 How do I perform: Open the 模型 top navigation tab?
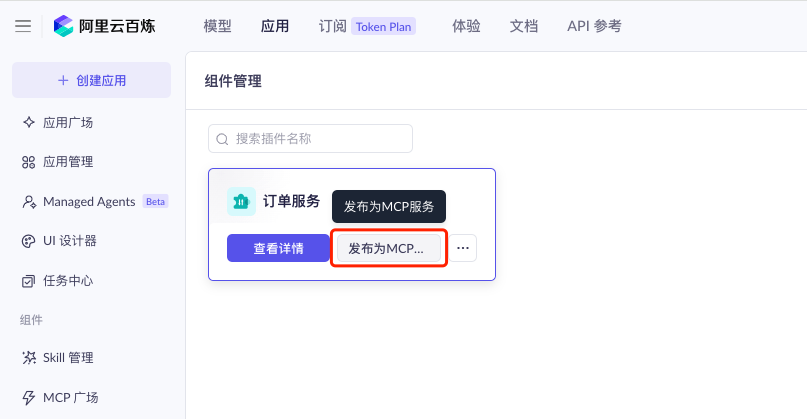tap(217, 26)
